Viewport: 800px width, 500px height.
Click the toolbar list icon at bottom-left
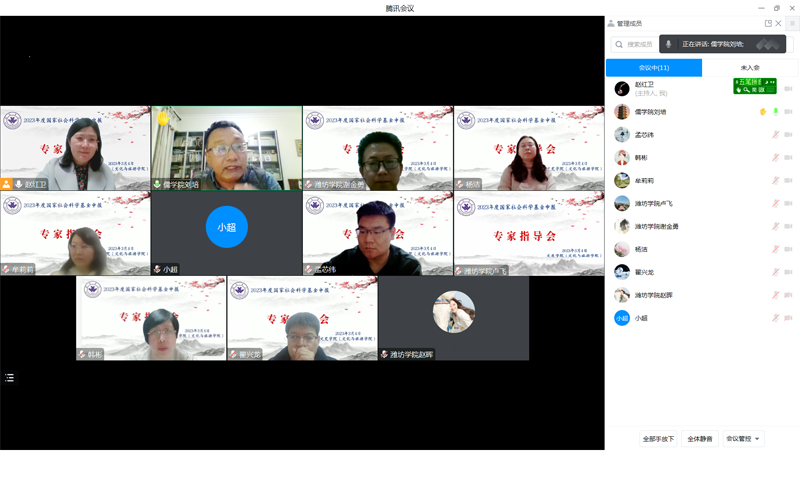[10, 378]
